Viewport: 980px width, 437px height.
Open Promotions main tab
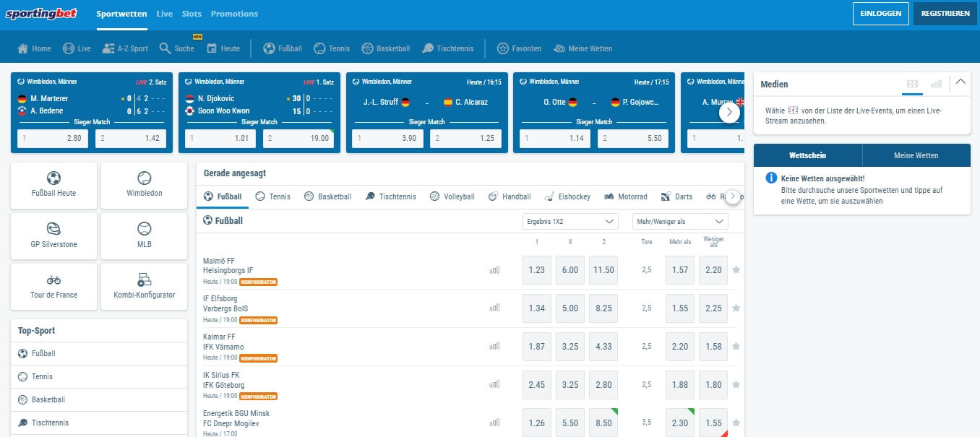pyautogui.click(x=234, y=14)
